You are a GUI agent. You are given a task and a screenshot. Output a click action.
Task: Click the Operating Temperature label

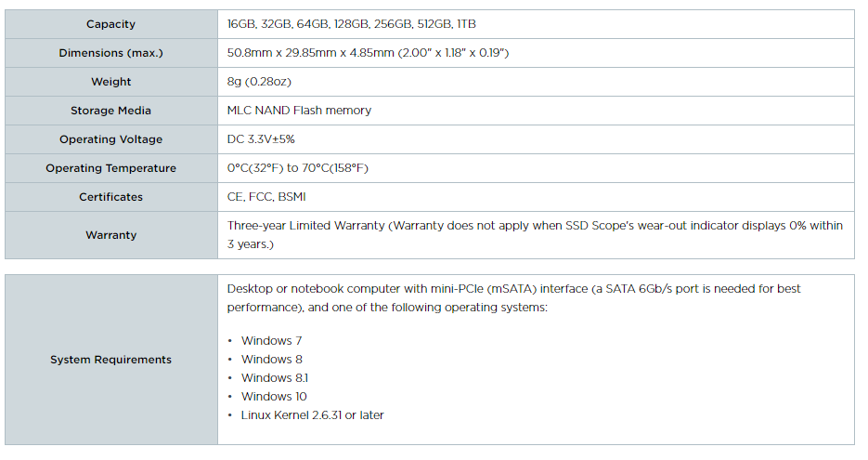(110, 168)
